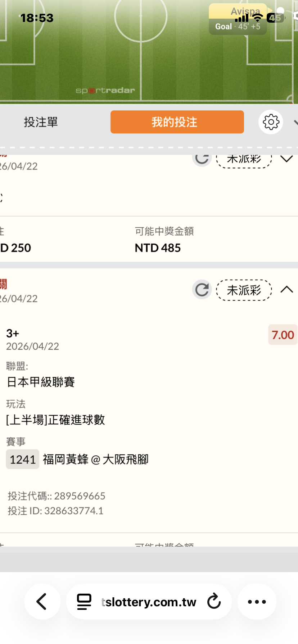Expand the NTD 485 bet chevron
Screen dimensions: 298x644
point(286,159)
